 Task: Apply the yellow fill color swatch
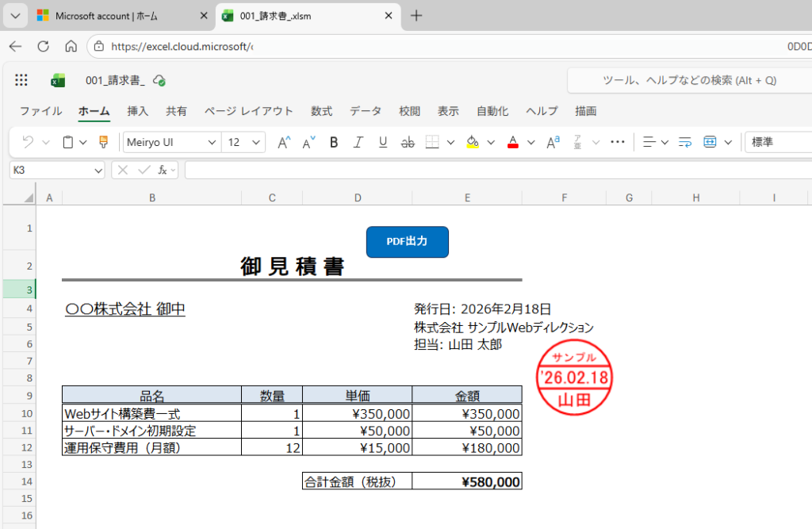click(x=473, y=143)
